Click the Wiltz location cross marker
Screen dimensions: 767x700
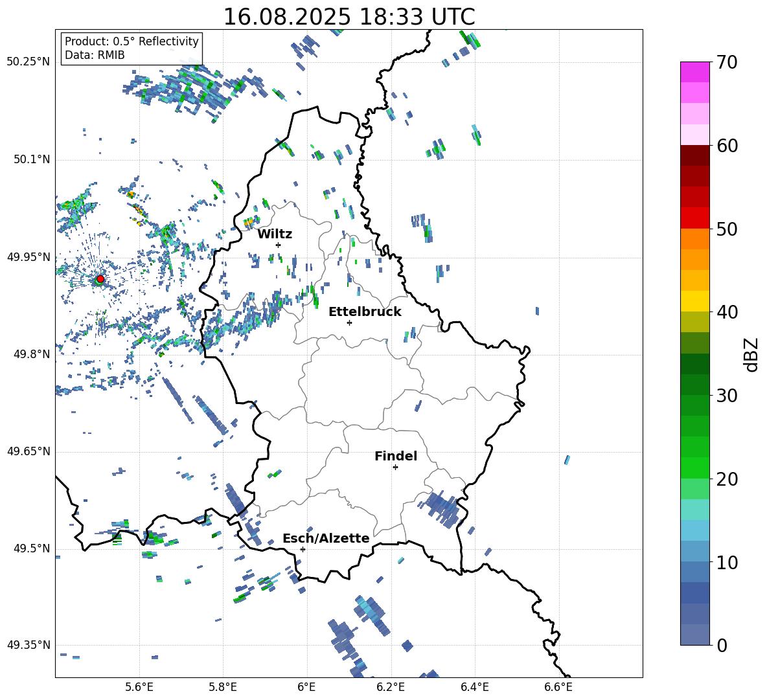point(279,245)
